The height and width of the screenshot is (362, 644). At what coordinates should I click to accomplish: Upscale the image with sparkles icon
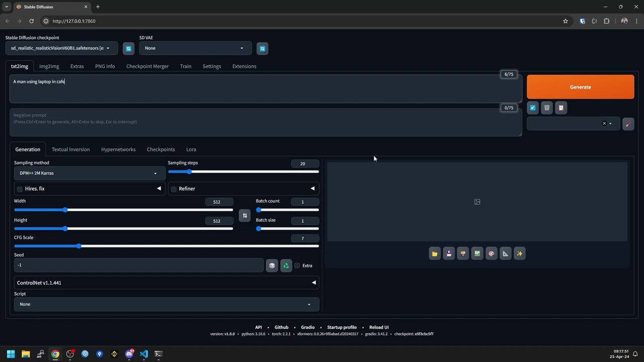point(520,254)
